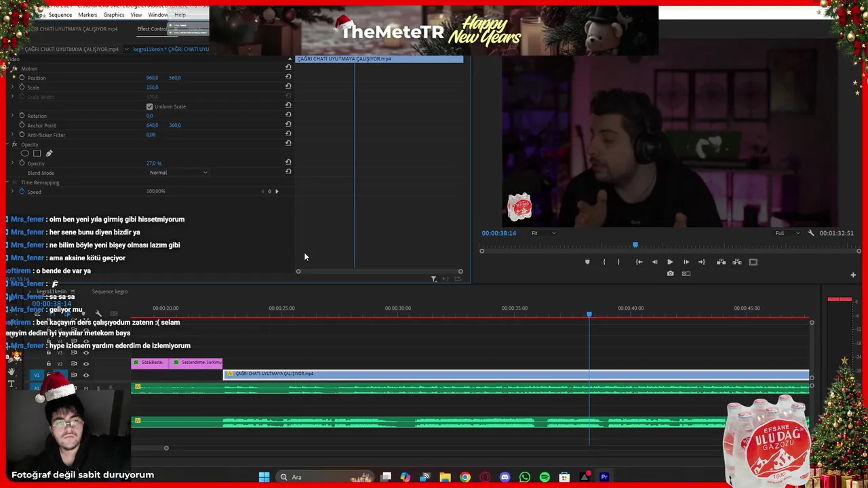
Task: Click Program monitor timecode 00:00:38:14
Action: tap(499, 233)
